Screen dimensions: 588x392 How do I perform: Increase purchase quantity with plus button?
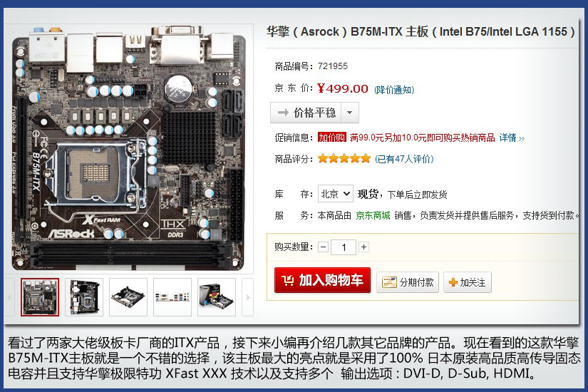363,247
